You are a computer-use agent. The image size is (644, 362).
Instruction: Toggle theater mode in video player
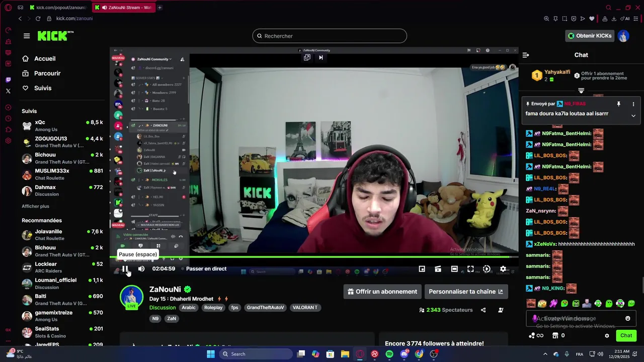pyautogui.click(x=454, y=269)
